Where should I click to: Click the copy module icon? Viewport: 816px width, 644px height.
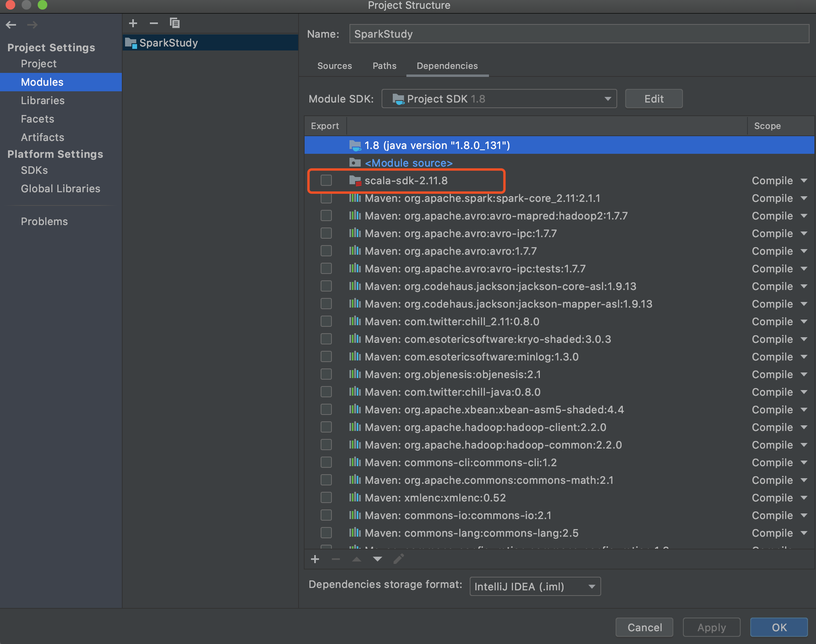tap(174, 23)
